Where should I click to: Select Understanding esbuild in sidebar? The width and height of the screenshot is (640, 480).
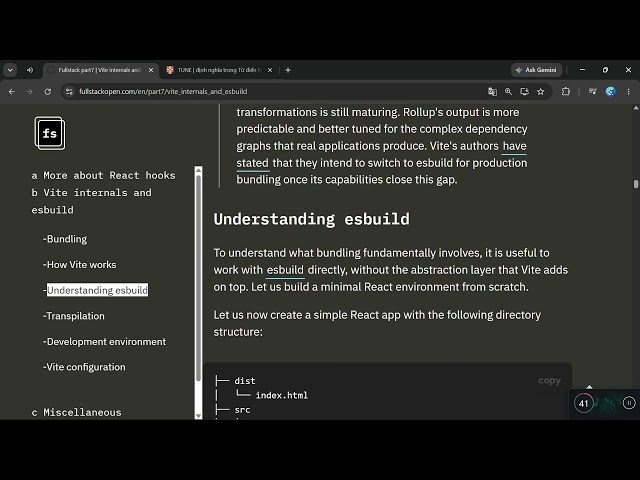96,290
